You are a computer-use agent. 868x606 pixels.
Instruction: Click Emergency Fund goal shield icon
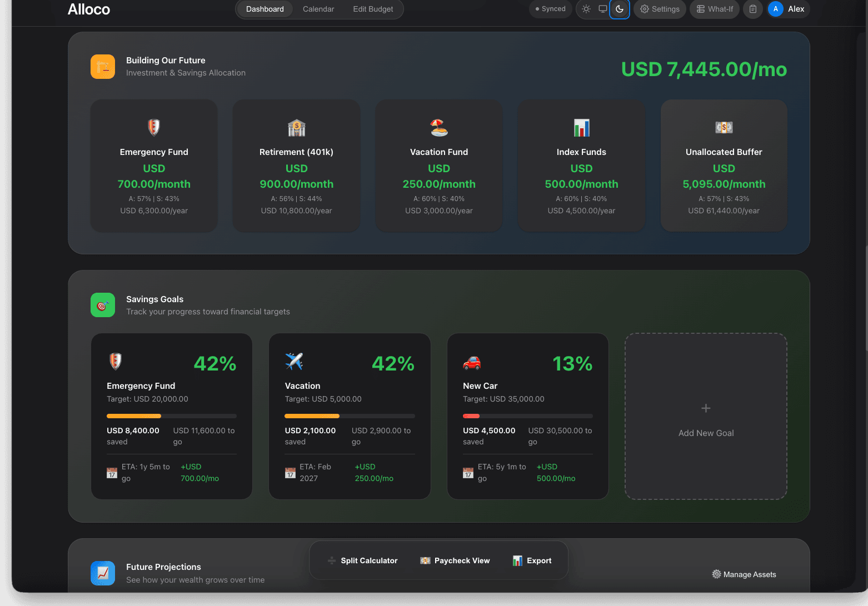[x=116, y=361]
